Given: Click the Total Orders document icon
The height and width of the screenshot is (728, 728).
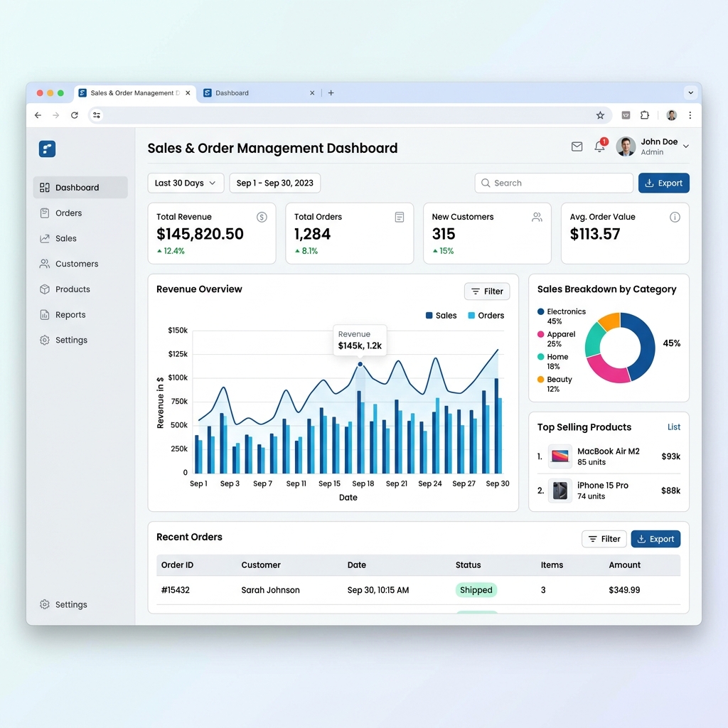Looking at the screenshot, I should point(399,216).
